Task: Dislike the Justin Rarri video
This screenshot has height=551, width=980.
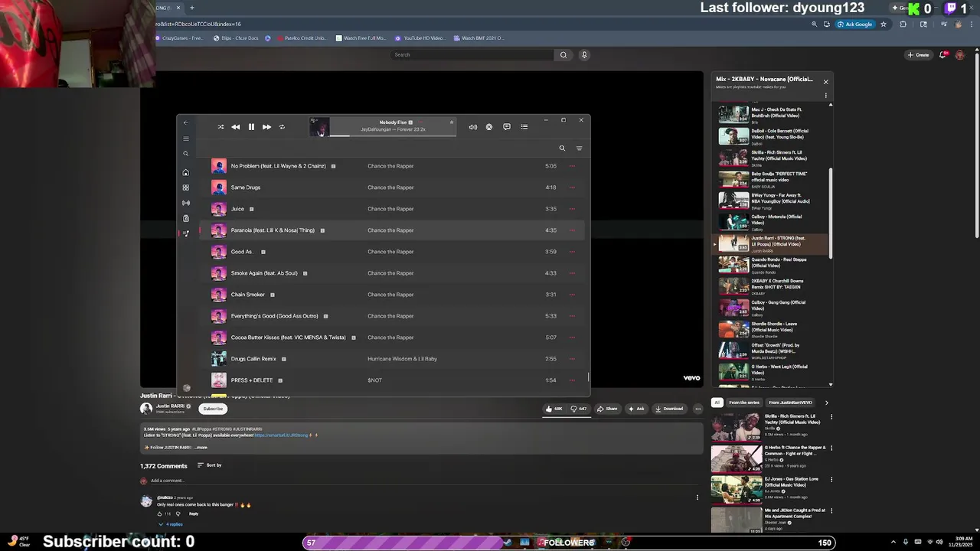Action: pos(579,409)
